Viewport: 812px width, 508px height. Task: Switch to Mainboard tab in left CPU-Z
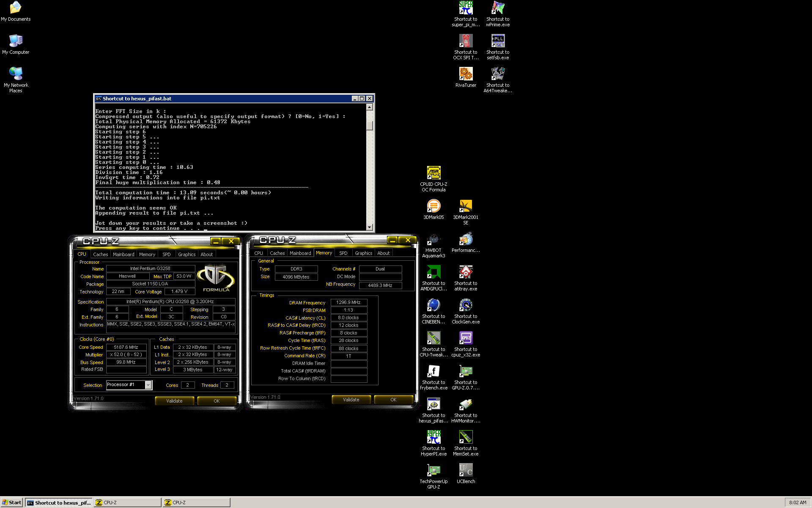[x=123, y=254]
